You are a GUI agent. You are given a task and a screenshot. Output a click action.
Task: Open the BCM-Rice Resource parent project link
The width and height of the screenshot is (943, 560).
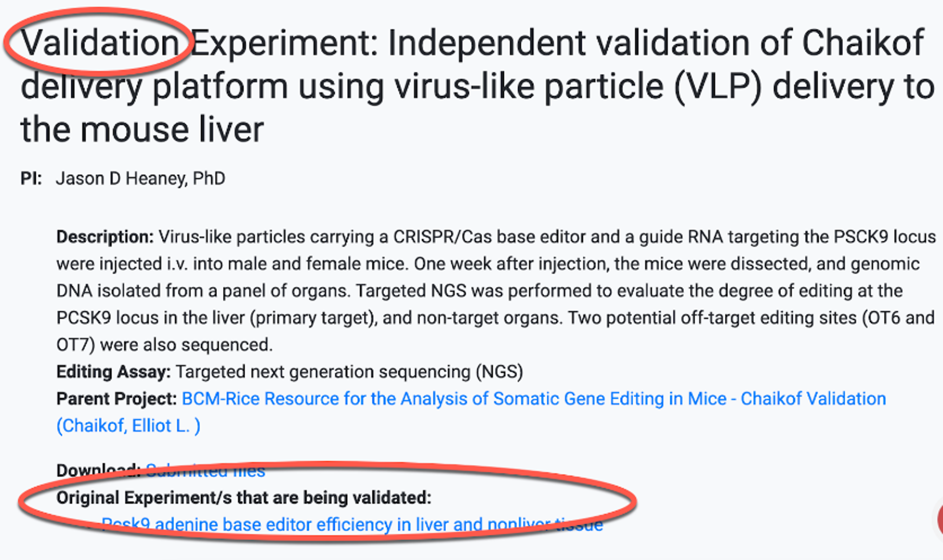click(x=533, y=399)
